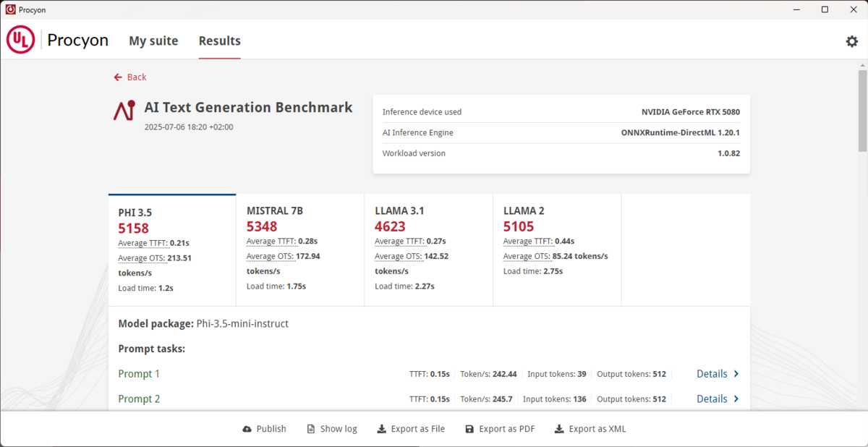The width and height of the screenshot is (868, 447).
Task: Click the scrollbar up arrow
Action: pyautogui.click(x=862, y=65)
